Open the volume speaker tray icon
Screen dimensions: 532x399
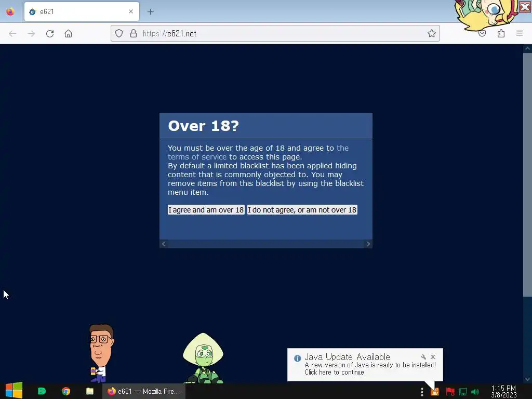coord(475,392)
